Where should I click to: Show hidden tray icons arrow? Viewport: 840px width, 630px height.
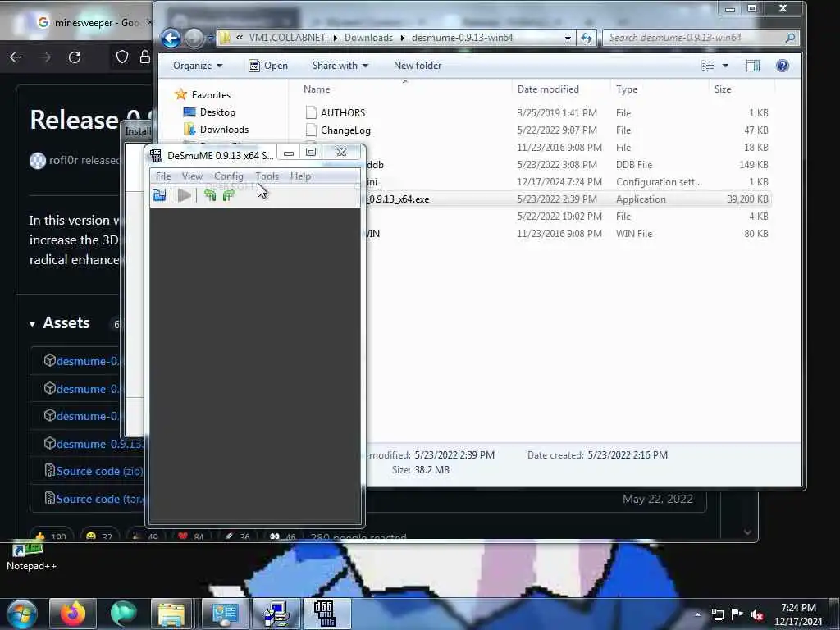tap(697, 614)
